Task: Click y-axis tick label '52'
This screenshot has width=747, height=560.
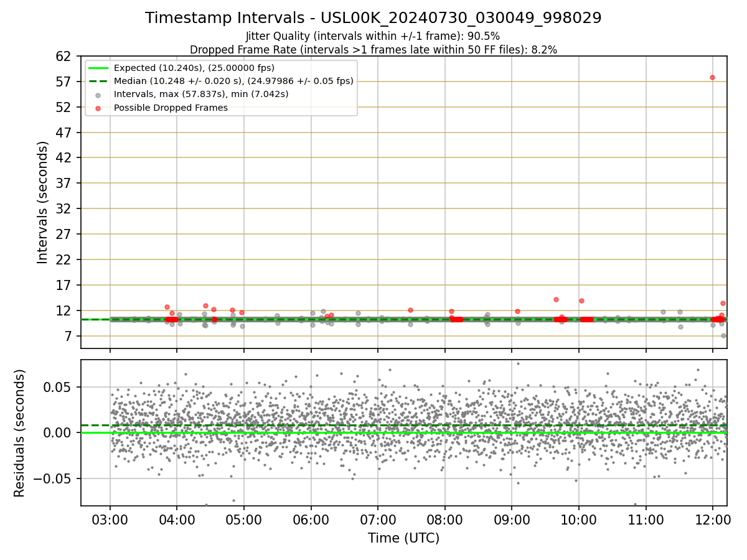Action: coord(65,108)
